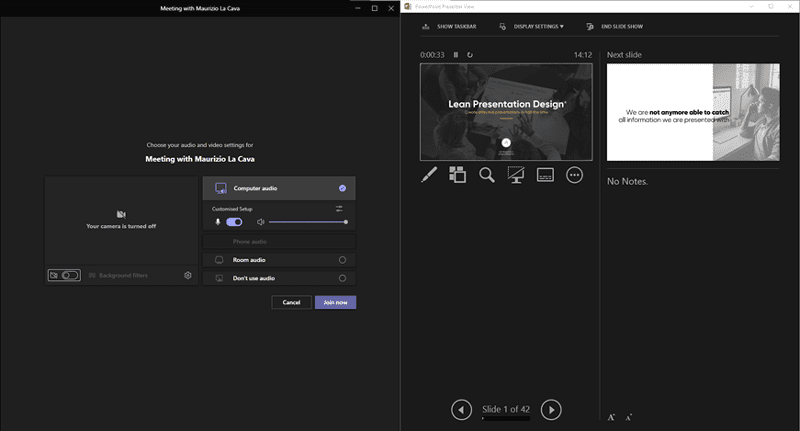Adjust the speaker volume slider
The width and height of the screenshot is (800, 431).
click(308, 222)
